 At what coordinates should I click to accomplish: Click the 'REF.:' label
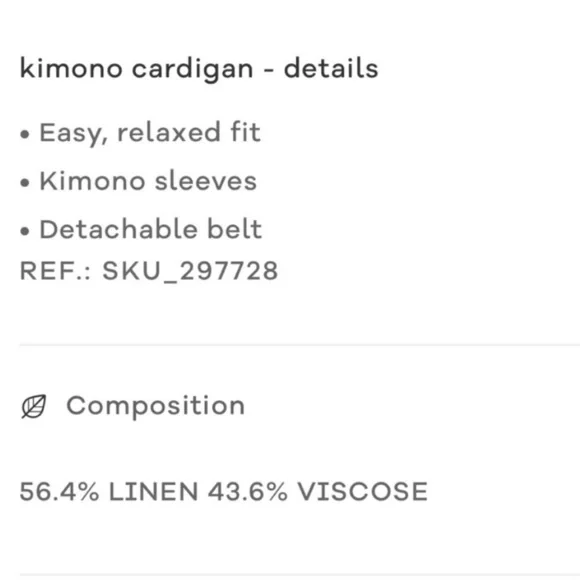coord(55,271)
